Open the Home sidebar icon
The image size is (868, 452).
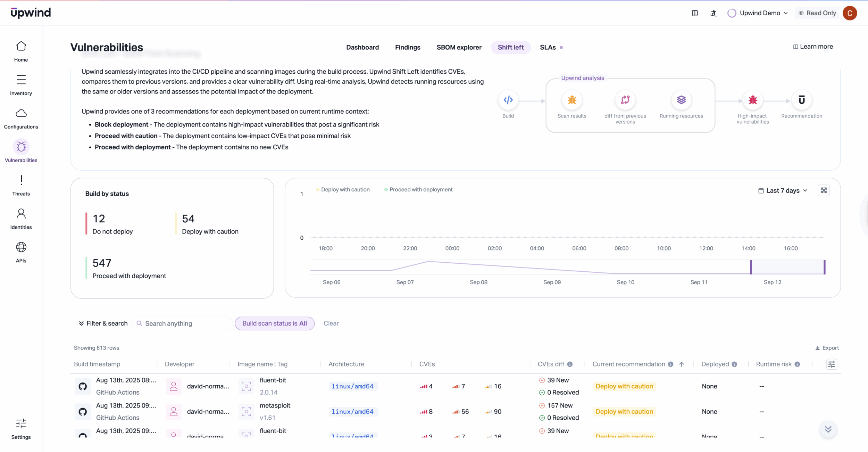[21, 46]
